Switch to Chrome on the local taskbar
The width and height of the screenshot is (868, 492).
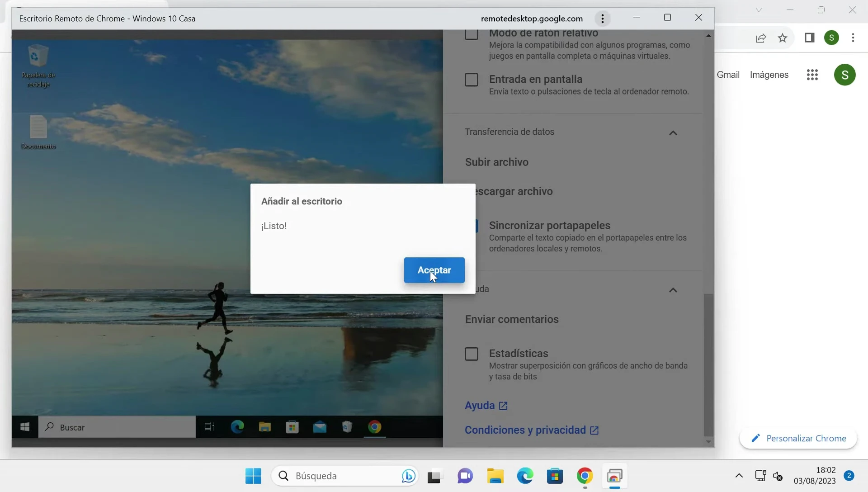pos(585,476)
